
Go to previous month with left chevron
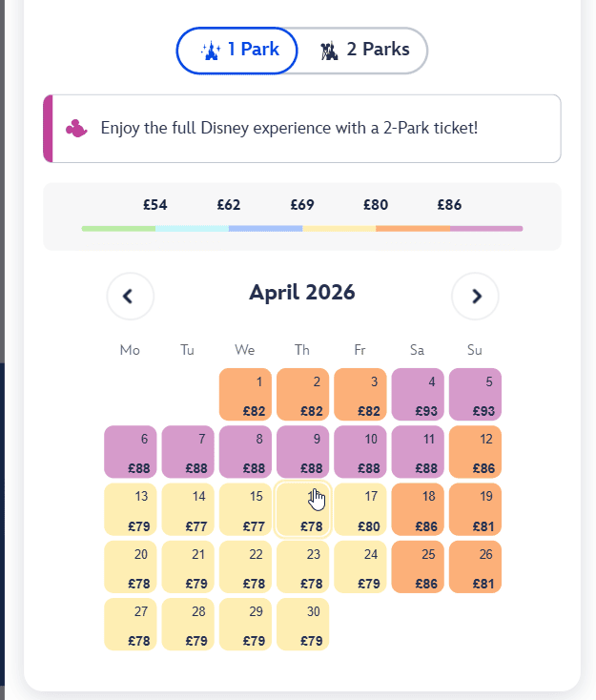[x=131, y=296]
